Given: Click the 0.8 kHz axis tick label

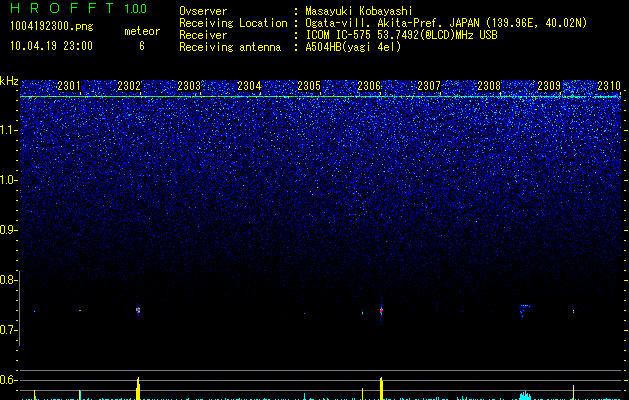Looking at the screenshot, I should (8, 280).
